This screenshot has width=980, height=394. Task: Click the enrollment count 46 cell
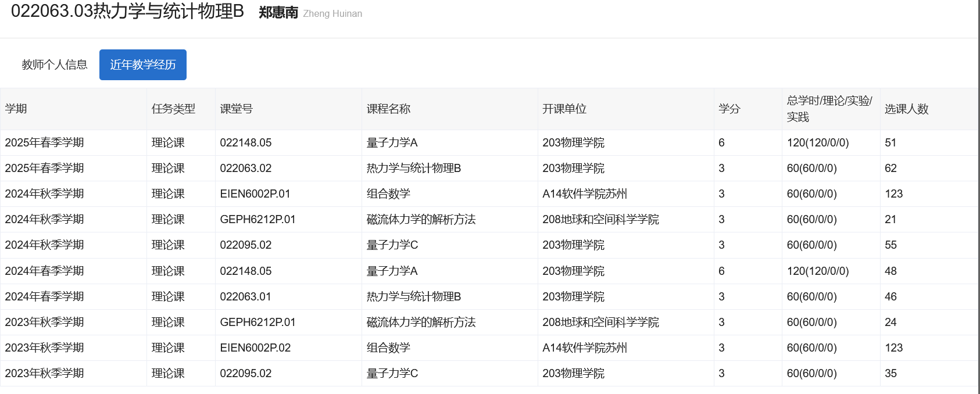point(890,297)
